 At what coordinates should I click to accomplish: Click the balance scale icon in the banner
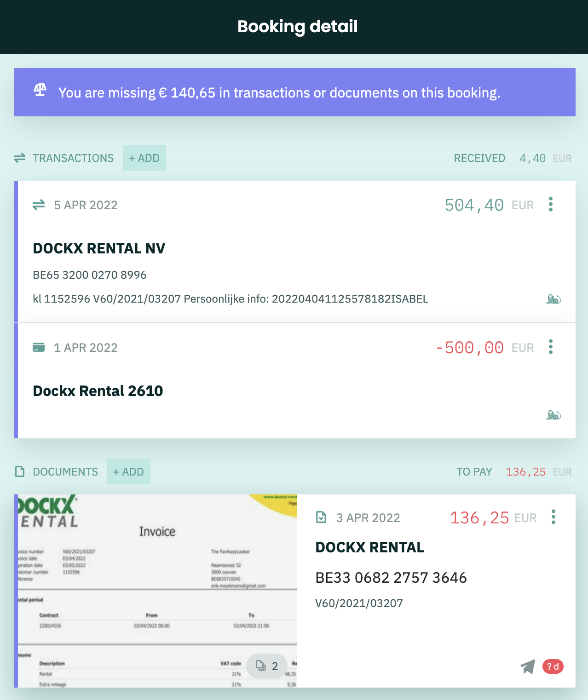click(x=40, y=90)
